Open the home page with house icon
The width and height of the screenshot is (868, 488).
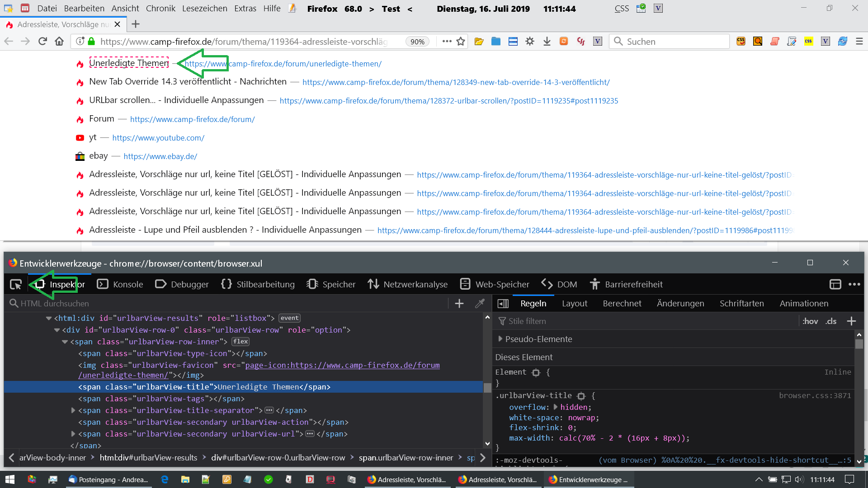pos(59,42)
